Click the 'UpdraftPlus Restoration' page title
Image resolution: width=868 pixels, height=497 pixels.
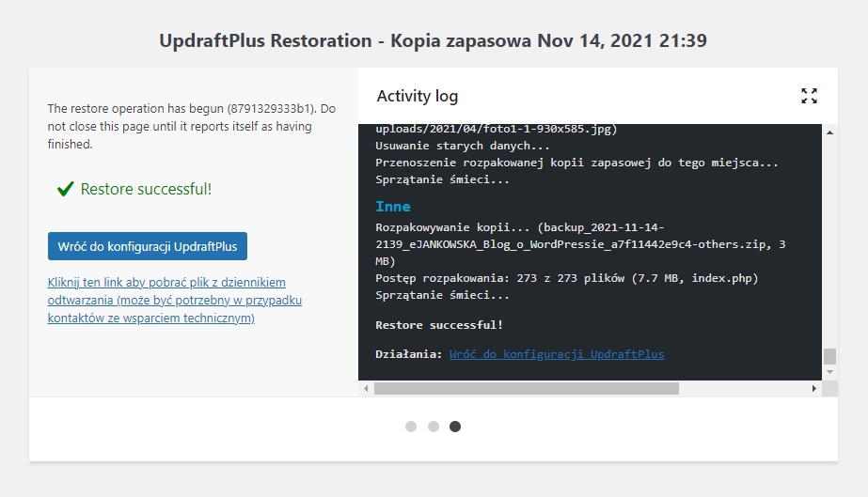coord(433,40)
